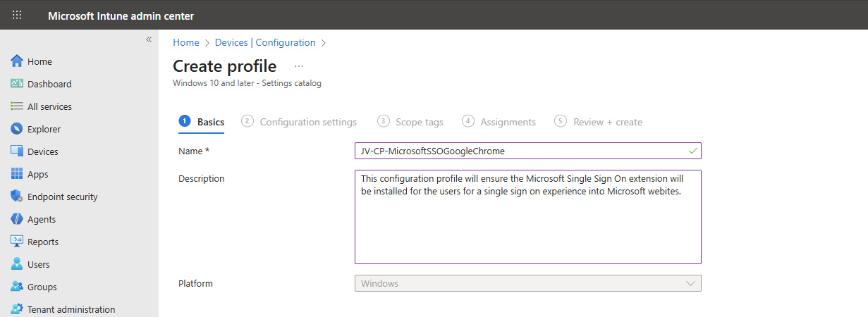Open Endpoint security shield icon
Image resolution: width=868 pixels, height=317 pixels.
[x=17, y=197]
